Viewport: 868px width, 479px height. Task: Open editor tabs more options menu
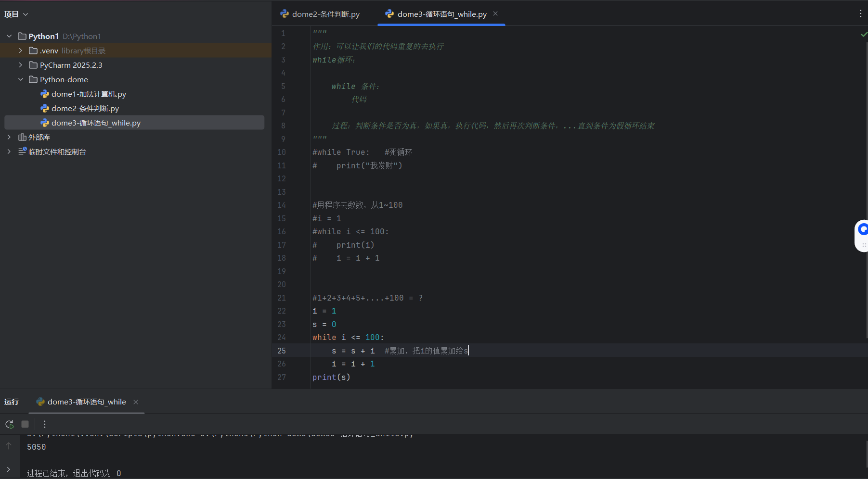coord(860,14)
